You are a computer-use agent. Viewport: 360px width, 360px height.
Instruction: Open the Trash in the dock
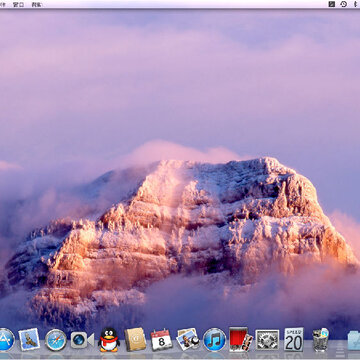click(x=320, y=339)
